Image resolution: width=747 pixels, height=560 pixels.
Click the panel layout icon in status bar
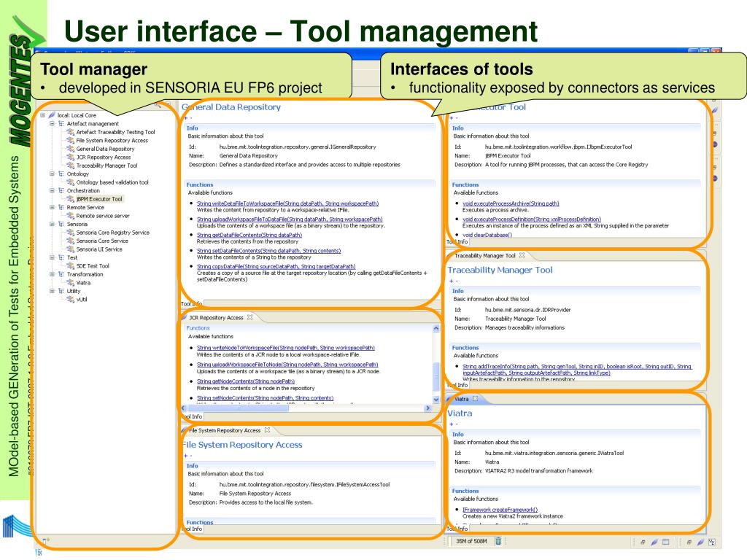pos(665,542)
